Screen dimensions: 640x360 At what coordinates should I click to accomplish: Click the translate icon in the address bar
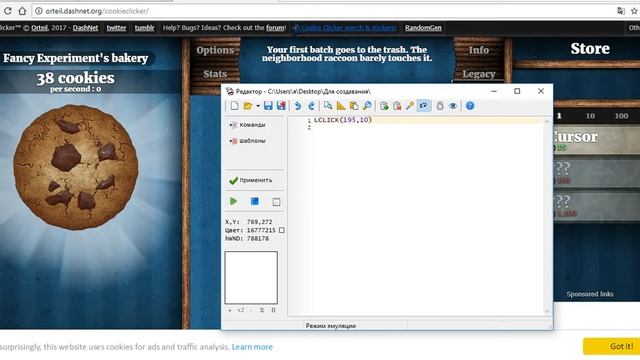tap(621, 11)
